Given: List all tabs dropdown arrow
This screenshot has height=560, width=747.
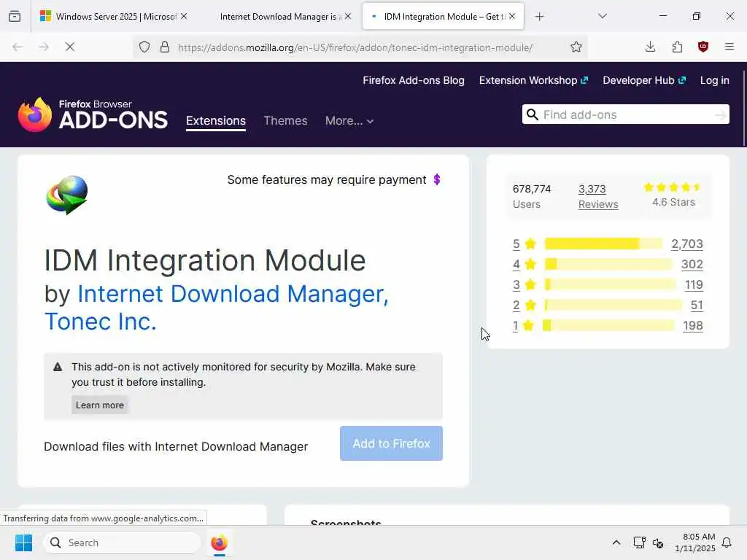Looking at the screenshot, I should 603,16.
